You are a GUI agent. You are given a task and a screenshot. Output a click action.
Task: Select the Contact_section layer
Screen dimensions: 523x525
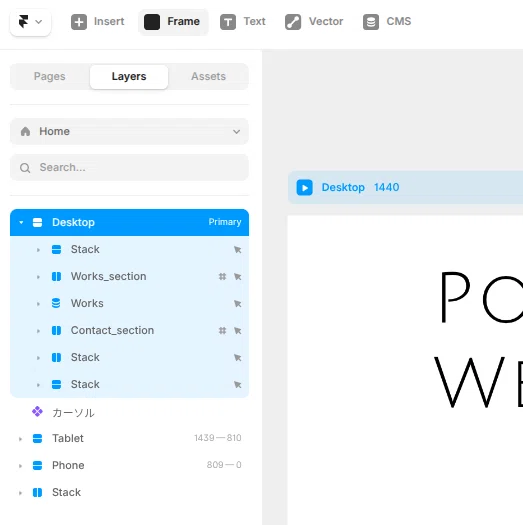129,330
